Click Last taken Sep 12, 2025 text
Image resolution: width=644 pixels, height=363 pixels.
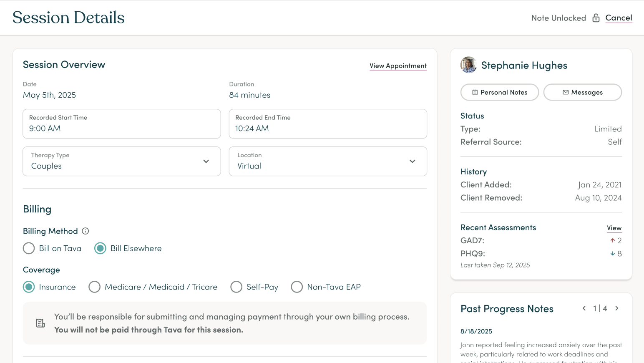[x=495, y=265]
